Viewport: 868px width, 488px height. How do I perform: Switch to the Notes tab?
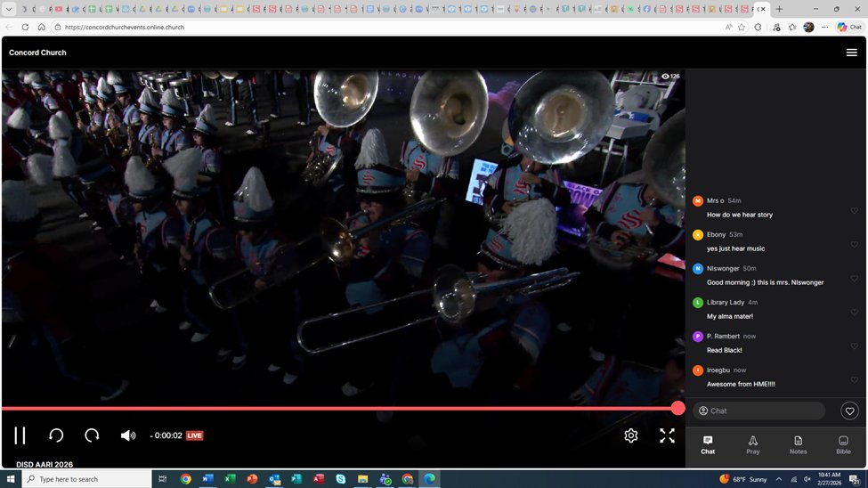[798, 444]
